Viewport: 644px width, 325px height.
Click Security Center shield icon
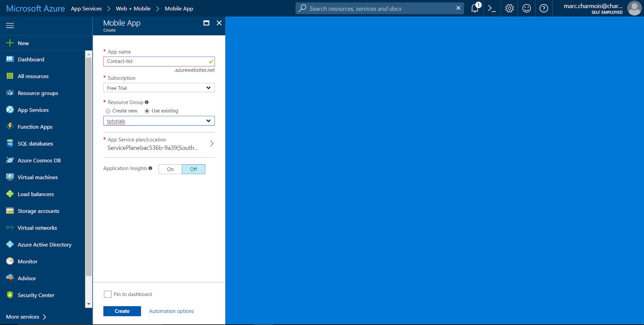pos(10,295)
